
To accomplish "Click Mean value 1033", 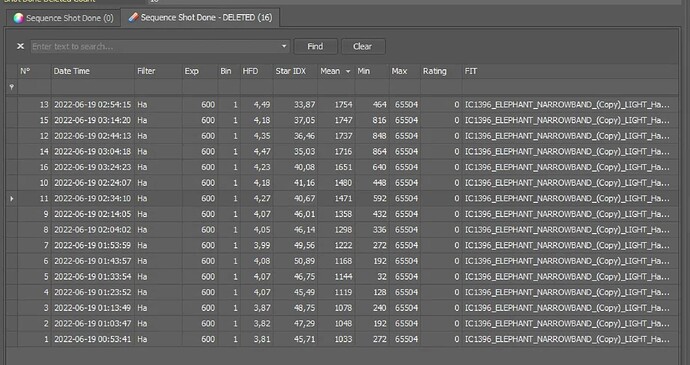I will point(343,339).
